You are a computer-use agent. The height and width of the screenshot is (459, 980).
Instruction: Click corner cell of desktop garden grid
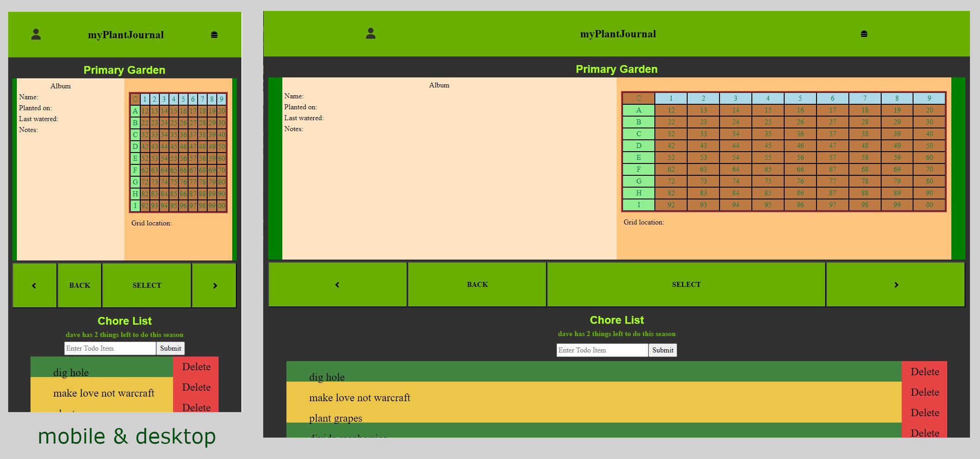638,98
